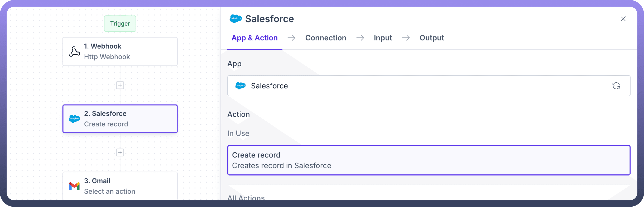644x207 pixels.
Task: Open the Input tab
Action: [383, 38]
